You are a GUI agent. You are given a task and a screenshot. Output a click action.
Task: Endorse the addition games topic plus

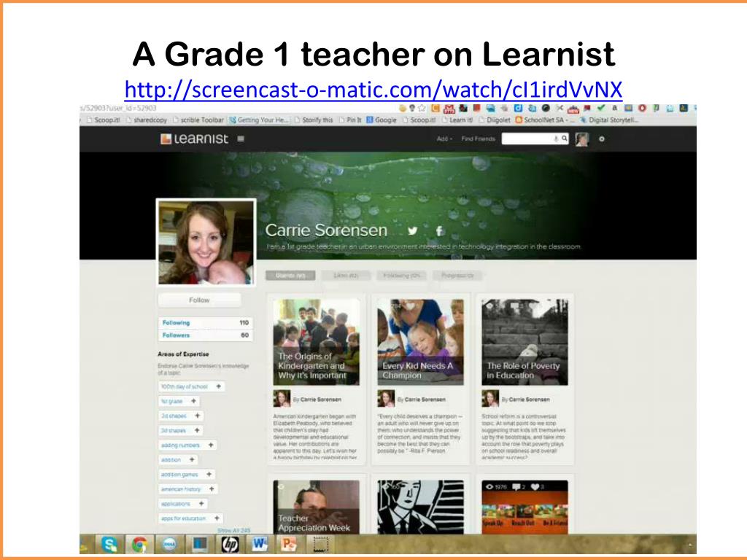point(209,474)
